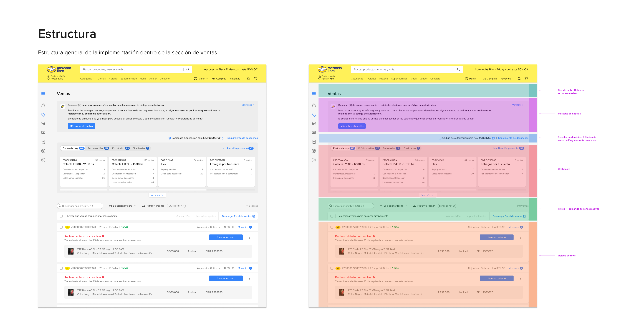644x335 pixels.
Task: Open 'Seguimiento de despachos' link in left mockup
Action: 243,138
